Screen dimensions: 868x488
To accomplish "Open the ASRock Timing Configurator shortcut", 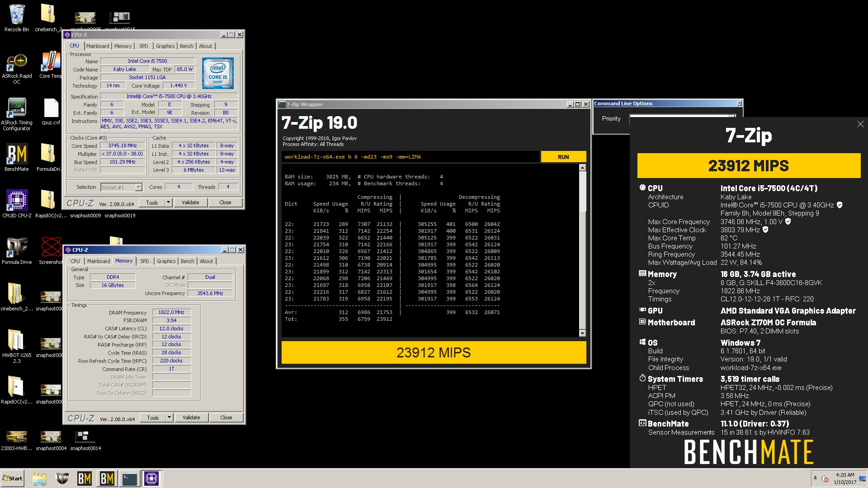I will tap(17, 115).
